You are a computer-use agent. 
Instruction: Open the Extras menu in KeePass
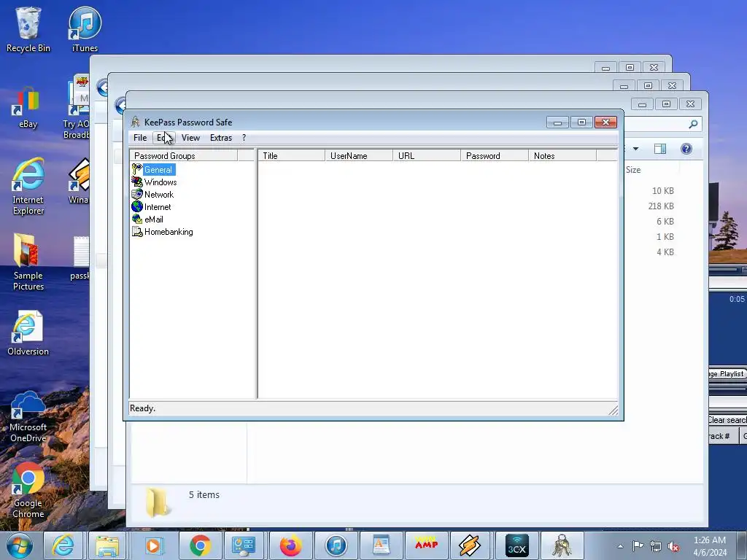(221, 138)
